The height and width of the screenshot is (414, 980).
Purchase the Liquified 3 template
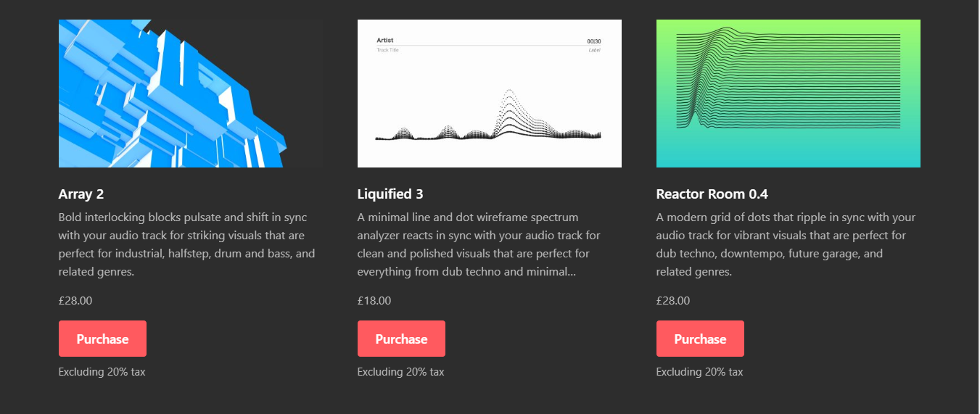coord(401,339)
